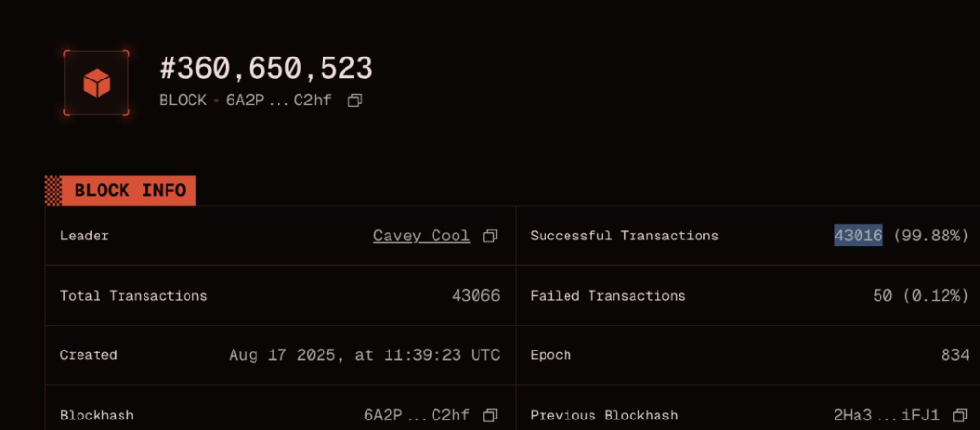Copy the Blockhash row value

pyautogui.click(x=490, y=415)
